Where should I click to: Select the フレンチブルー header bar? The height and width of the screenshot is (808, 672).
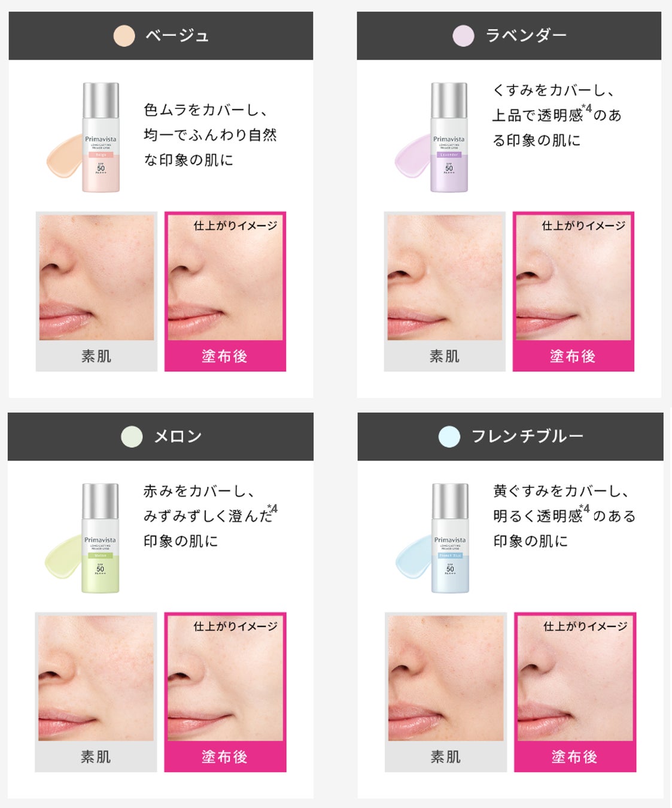[510, 436]
